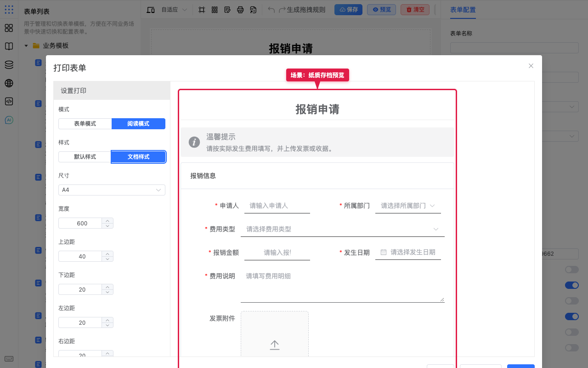Click the redo arrow in toolbar
588x368 pixels.
(282, 10)
